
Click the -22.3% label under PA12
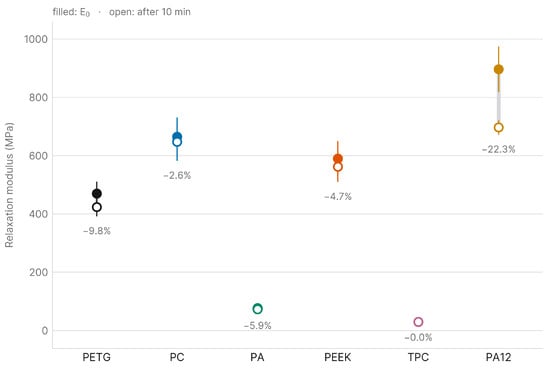coord(498,149)
